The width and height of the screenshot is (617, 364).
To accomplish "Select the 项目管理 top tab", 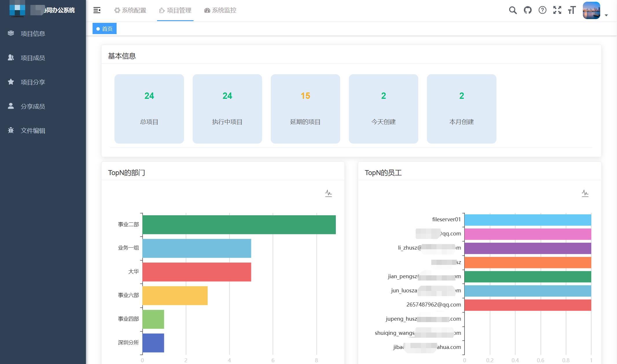I will tap(175, 10).
